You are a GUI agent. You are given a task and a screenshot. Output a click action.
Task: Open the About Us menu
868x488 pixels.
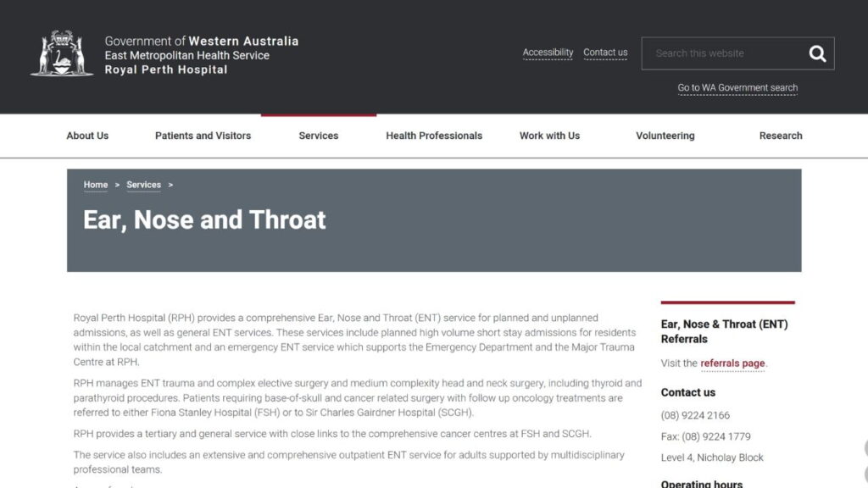(x=87, y=136)
